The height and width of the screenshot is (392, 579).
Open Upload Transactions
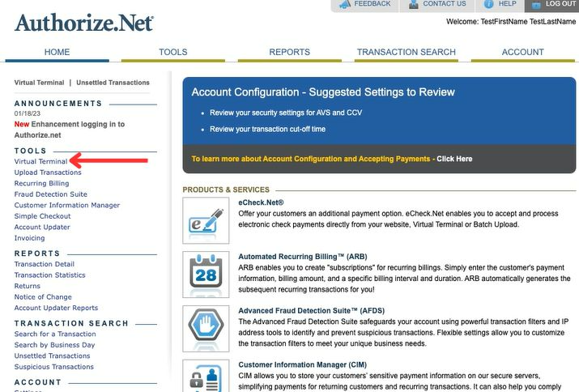point(48,173)
